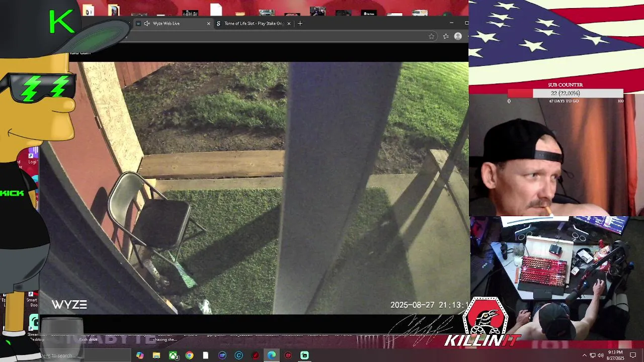Click the muted speaker icon on Wyze tab
Image resolution: width=644 pixels, height=362 pixels.
click(x=147, y=23)
